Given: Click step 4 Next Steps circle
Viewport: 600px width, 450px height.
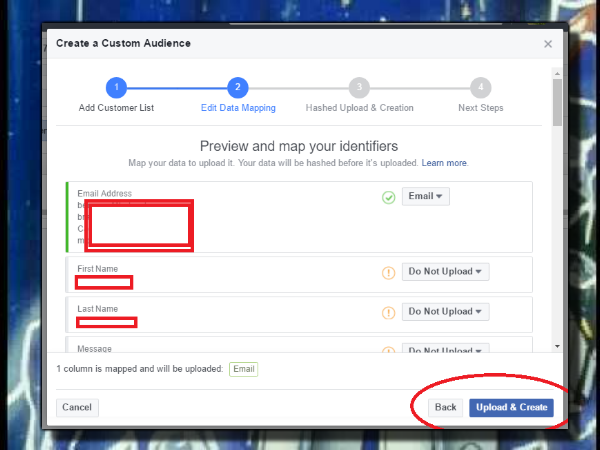Looking at the screenshot, I should 481,88.
